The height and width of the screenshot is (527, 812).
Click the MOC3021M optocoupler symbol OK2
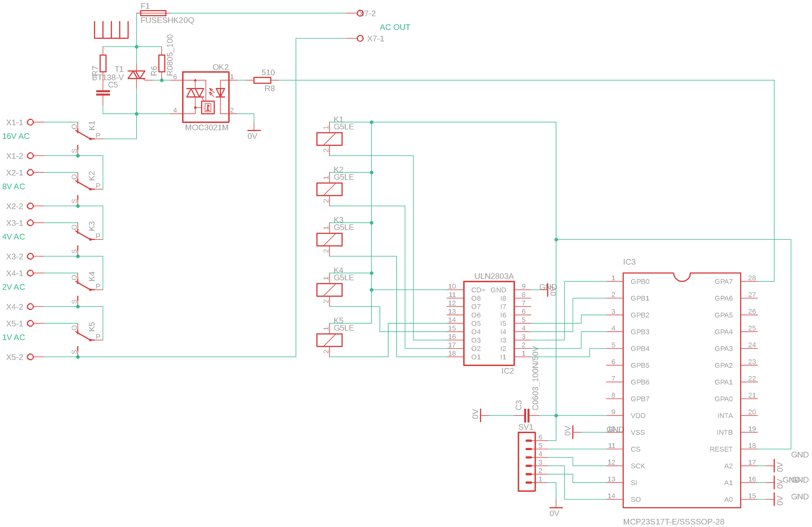[x=206, y=97]
